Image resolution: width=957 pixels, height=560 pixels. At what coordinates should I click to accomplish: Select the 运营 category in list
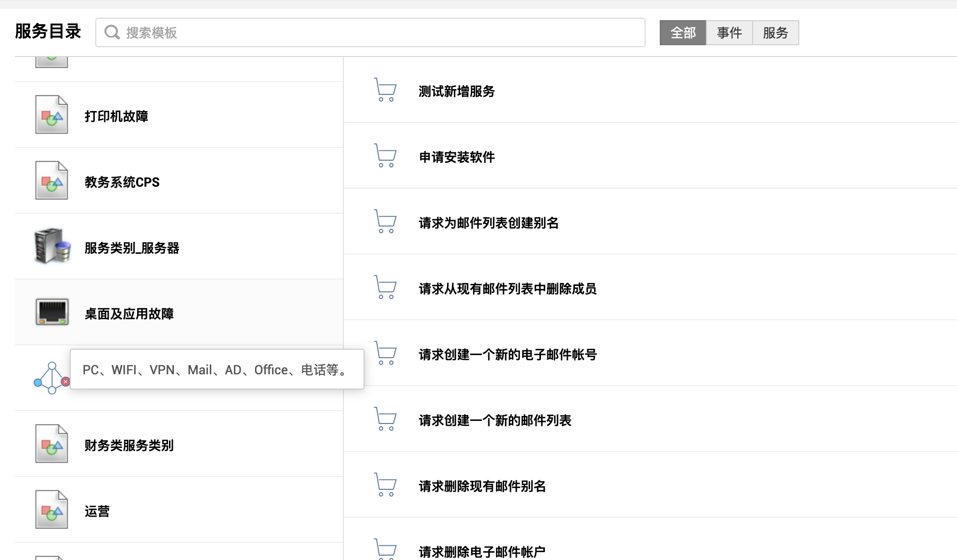coord(97,511)
